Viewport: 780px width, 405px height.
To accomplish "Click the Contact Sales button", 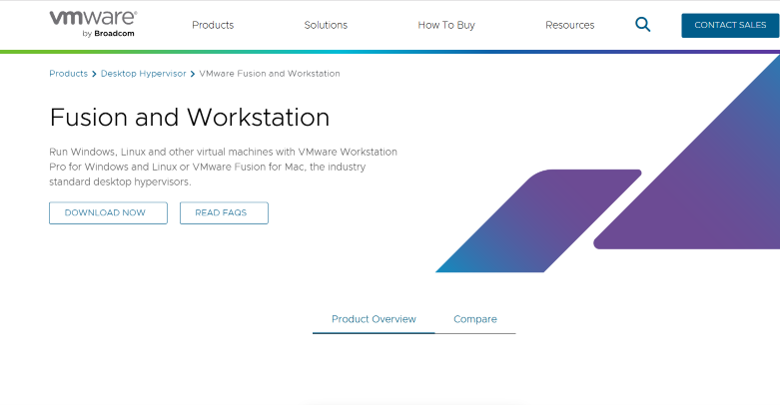I will [730, 25].
